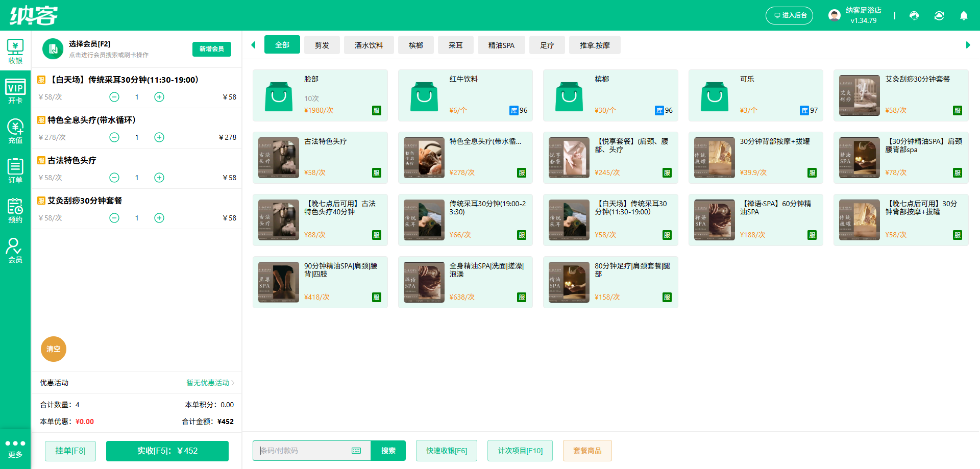The image size is (980, 469).
Task: Select the 足疗 category tab
Action: [x=547, y=45]
